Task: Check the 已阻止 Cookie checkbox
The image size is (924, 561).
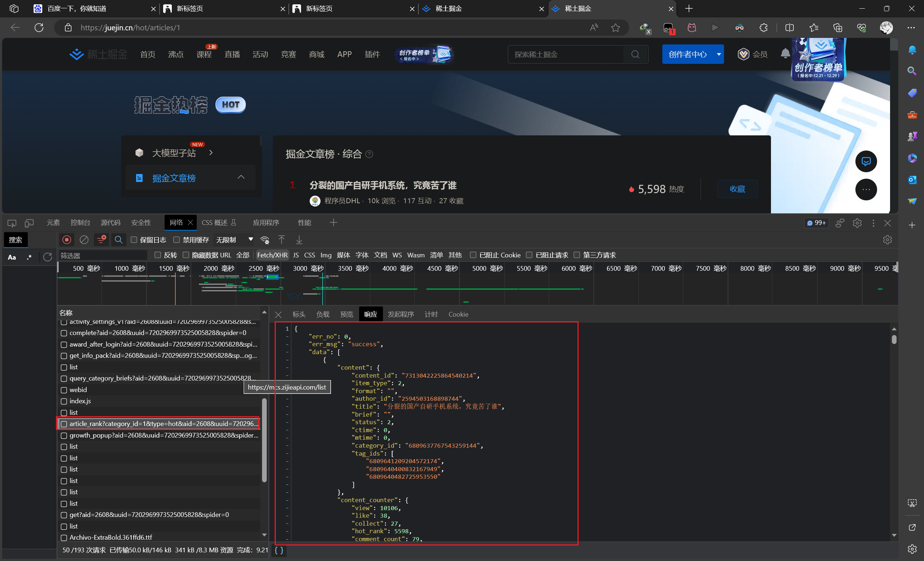Action: 473,255
